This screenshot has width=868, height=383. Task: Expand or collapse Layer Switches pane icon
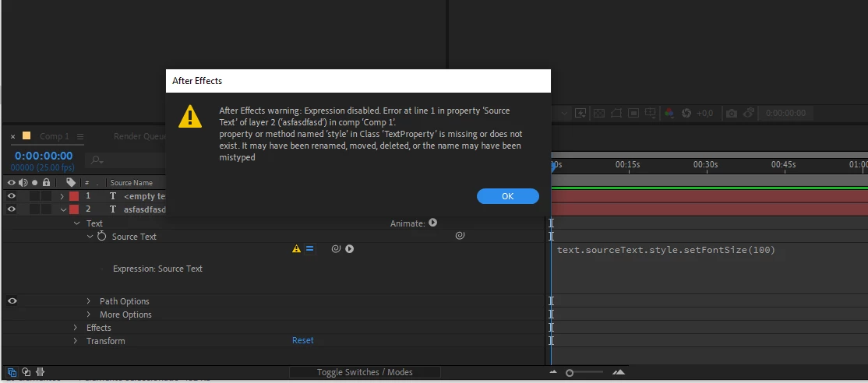(12, 372)
